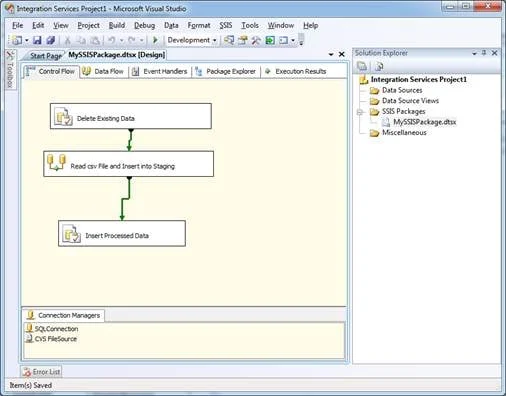Switch to the Control Flow tab
This screenshot has width=506, height=396.
(51, 71)
